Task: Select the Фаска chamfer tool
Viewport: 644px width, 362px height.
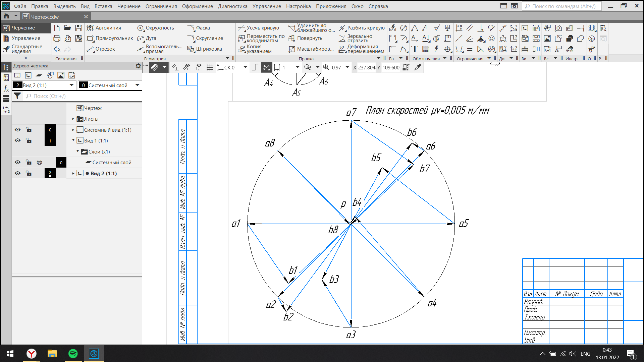Action: [199, 28]
